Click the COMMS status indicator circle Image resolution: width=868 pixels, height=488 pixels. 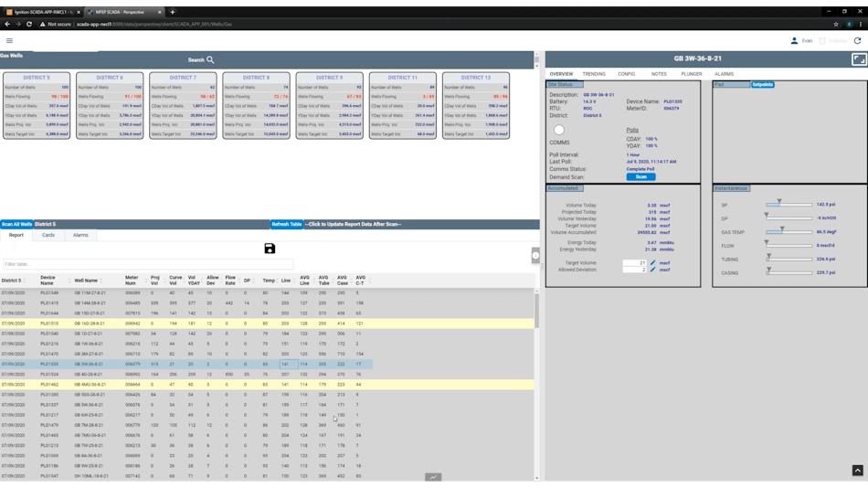[559, 130]
